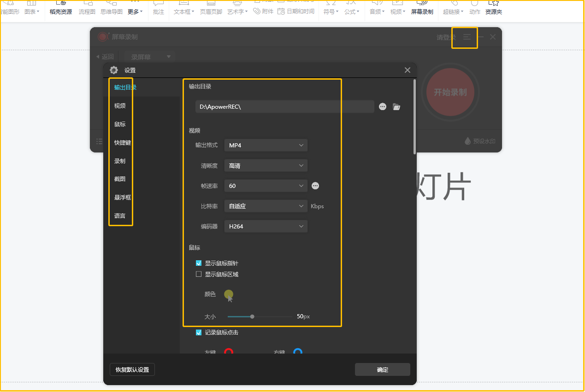Click the 恢复默认设置 button
Screen dimensions: 585x392
132,370
